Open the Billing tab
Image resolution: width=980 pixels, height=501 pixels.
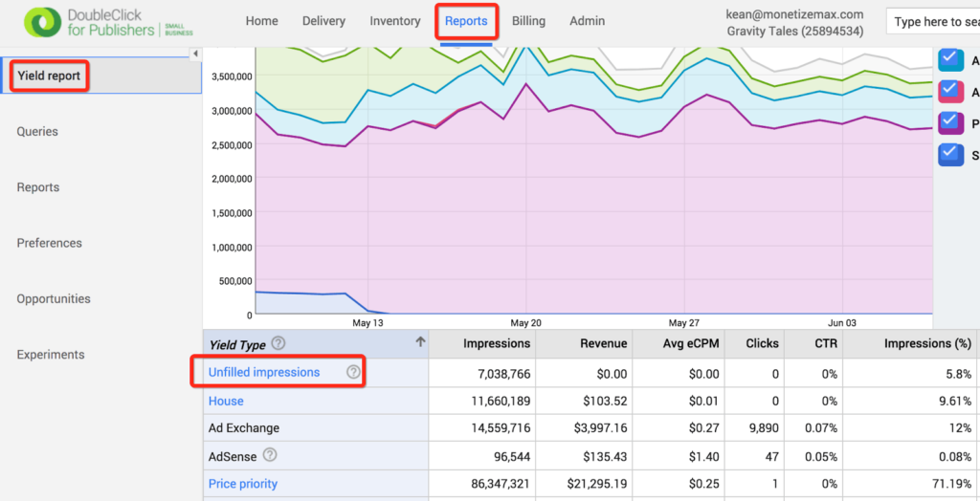(528, 21)
